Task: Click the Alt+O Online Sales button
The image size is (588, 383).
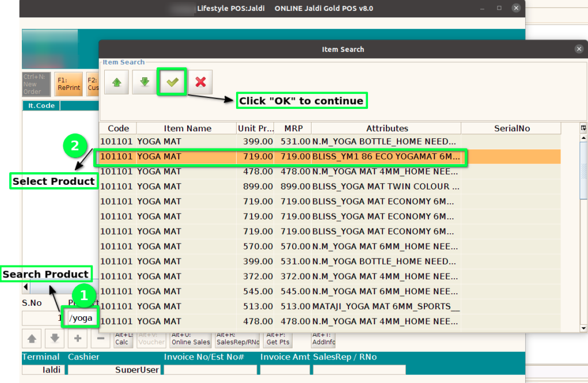Action: 191,339
